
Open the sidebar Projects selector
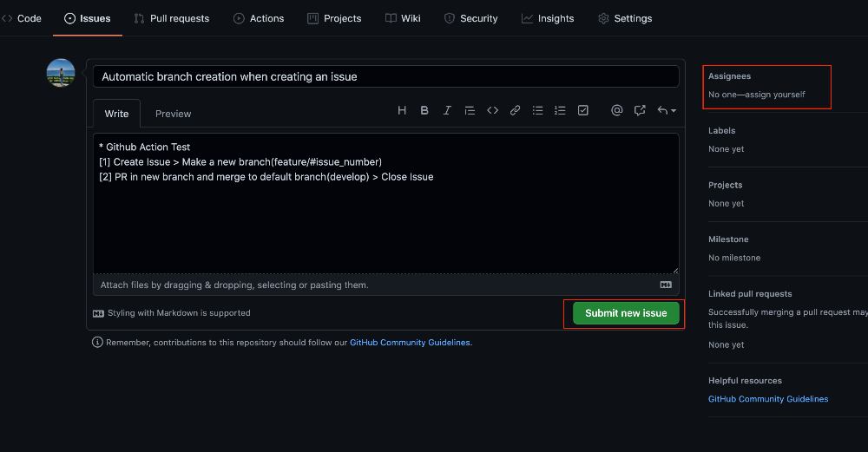point(725,185)
